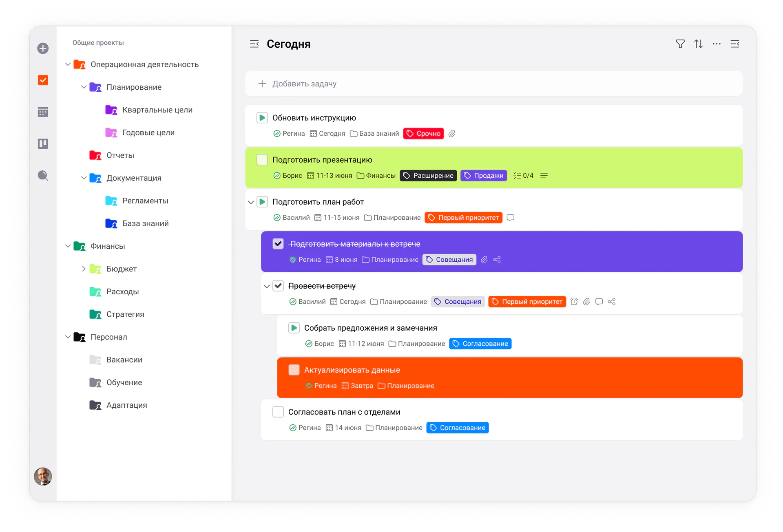
Task: Click assignee Борис on Собрать предложения и замечания
Action: (320, 344)
